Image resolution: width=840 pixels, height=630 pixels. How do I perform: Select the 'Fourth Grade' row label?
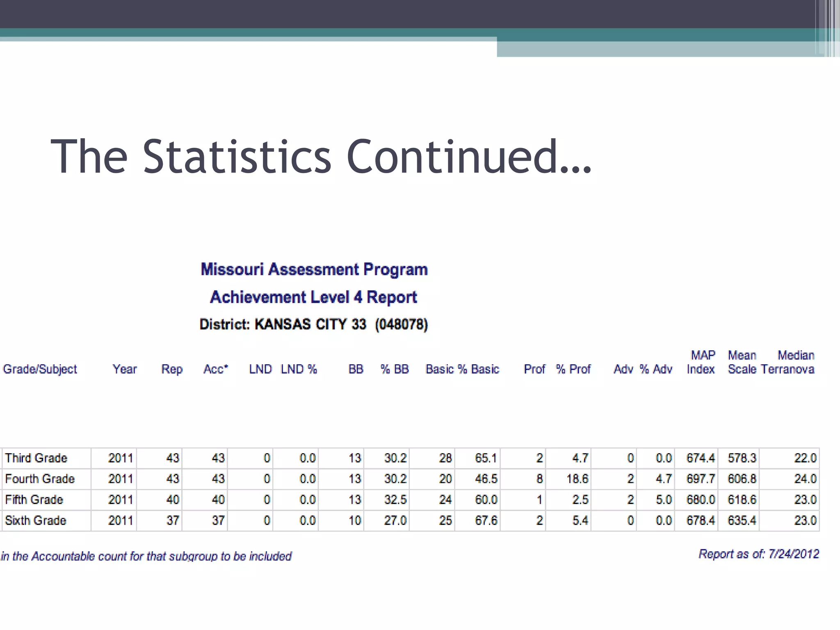[40, 479]
